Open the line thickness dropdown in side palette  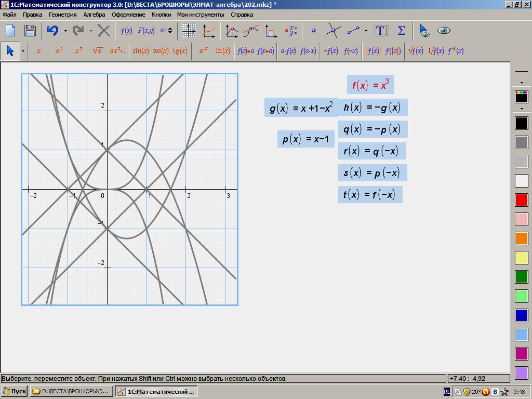point(522,83)
